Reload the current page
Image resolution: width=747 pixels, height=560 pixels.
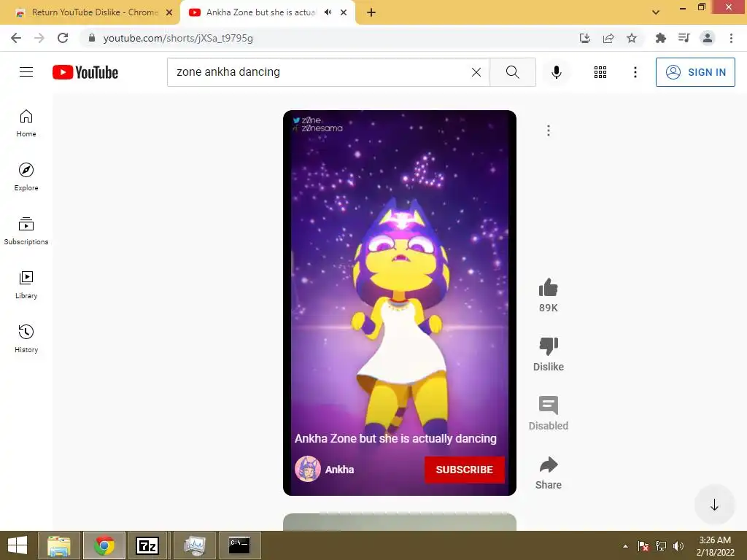point(63,38)
